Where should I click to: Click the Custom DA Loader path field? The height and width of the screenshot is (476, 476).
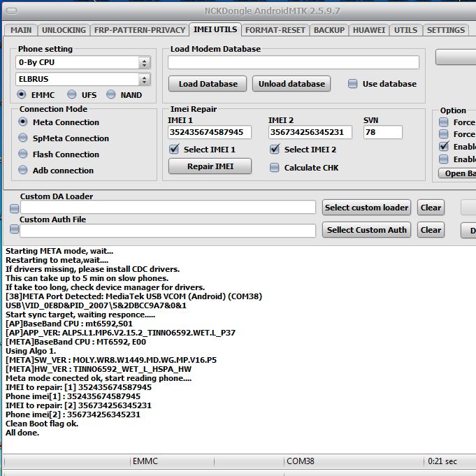168,208
